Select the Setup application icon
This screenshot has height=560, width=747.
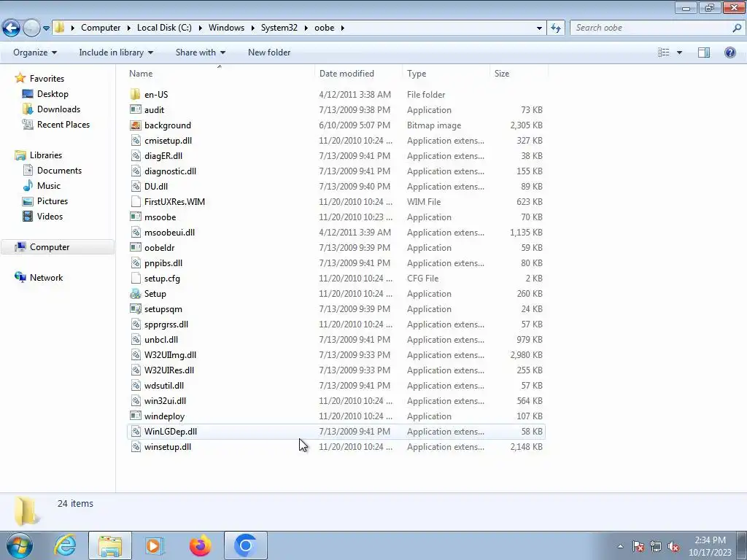[135, 293]
